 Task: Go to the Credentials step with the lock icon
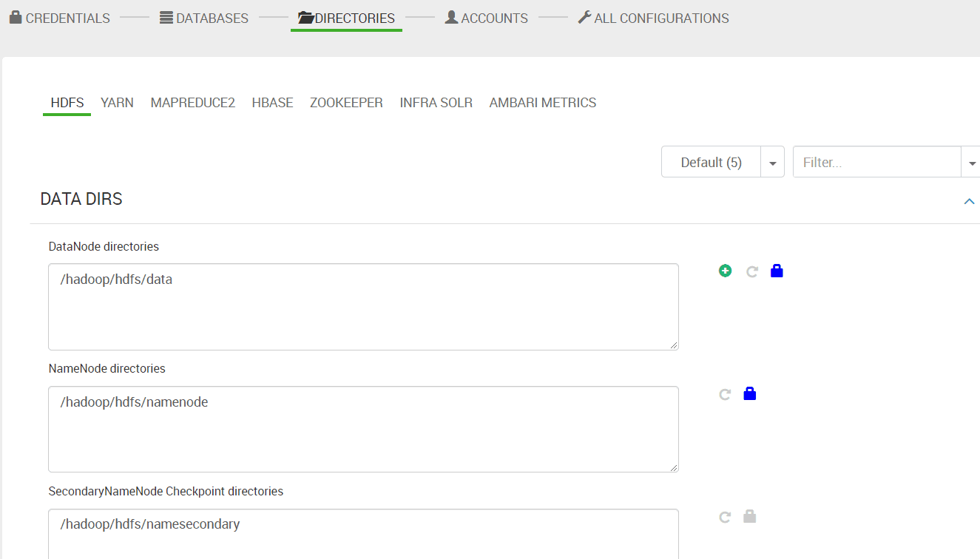[x=60, y=18]
